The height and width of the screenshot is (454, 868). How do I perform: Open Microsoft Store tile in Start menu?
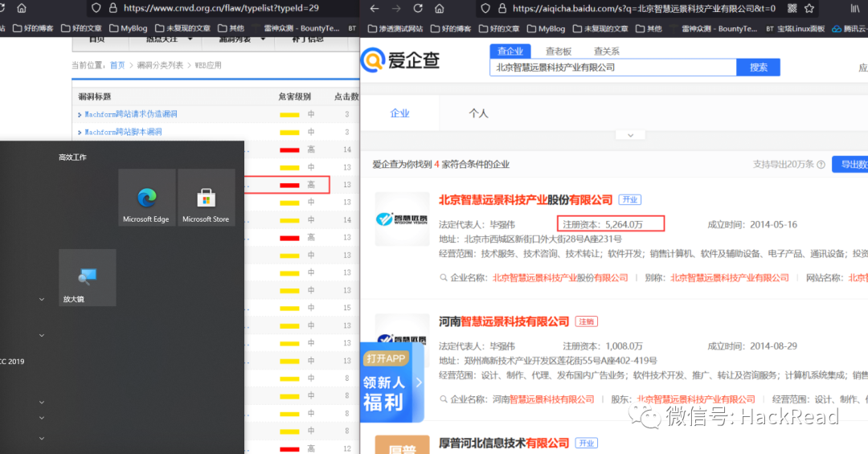pyautogui.click(x=206, y=197)
